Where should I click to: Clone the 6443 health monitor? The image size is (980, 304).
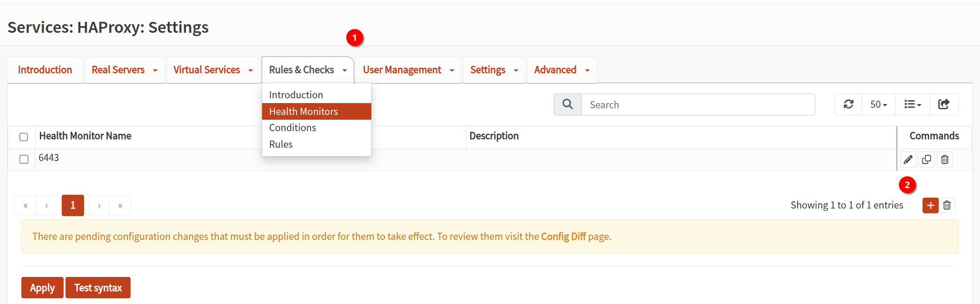click(926, 160)
